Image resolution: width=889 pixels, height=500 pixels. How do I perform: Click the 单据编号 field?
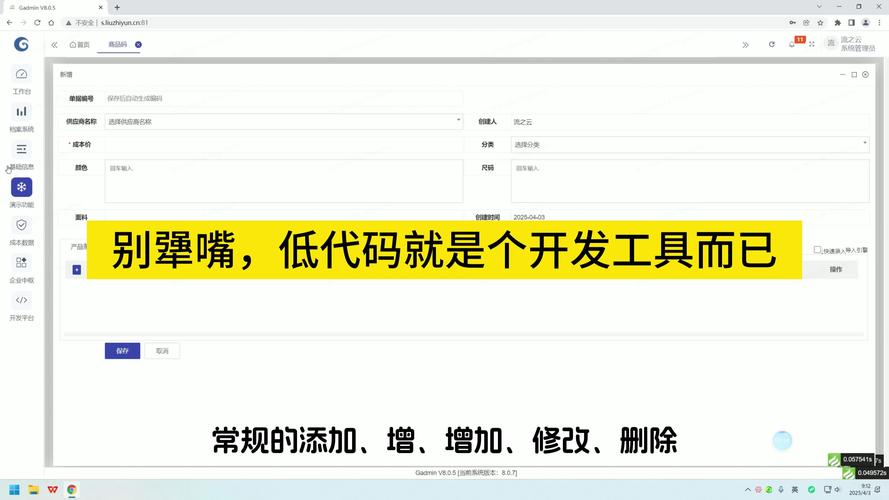tap(283, 98)
